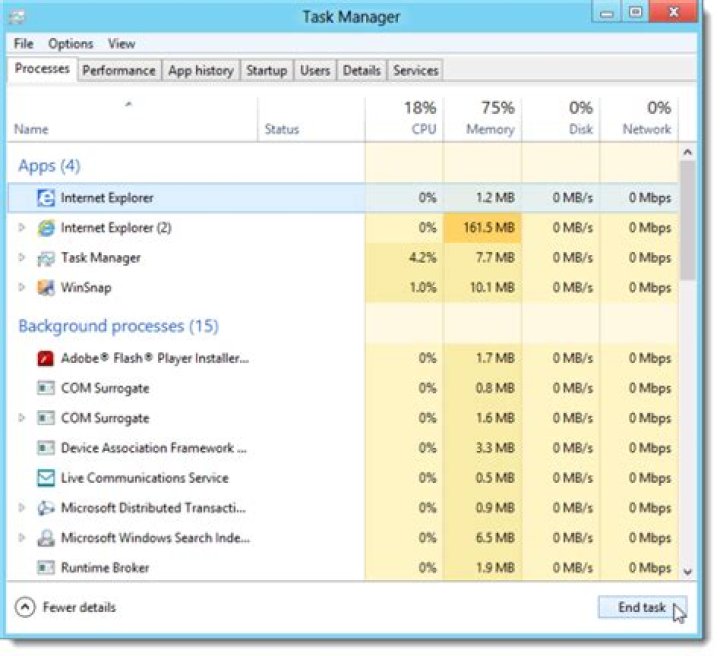Viewport: 720px width, 656px height.
Task: Click the Microsoft Windows Search Indexer icon
Action: (x=45, y=538)
